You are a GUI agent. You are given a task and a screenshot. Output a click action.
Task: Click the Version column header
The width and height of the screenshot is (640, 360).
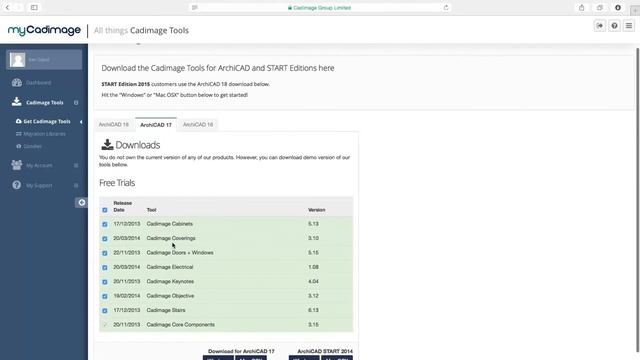pyautogui.click(x=317, y=210)
